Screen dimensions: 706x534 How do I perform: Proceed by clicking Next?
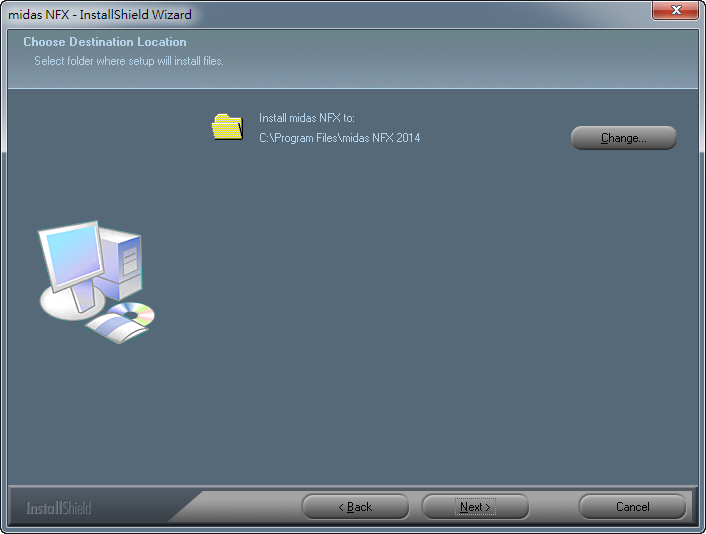[475, 507]
